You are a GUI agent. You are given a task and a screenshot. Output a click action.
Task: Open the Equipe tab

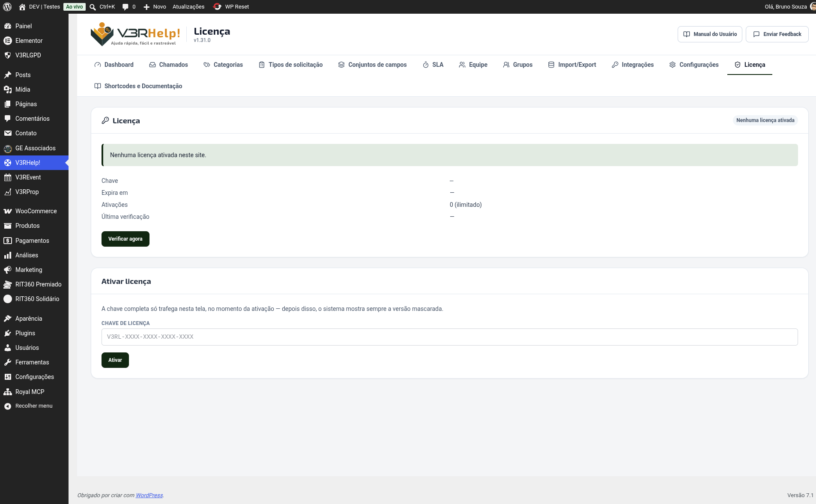[x=473, y=65]
